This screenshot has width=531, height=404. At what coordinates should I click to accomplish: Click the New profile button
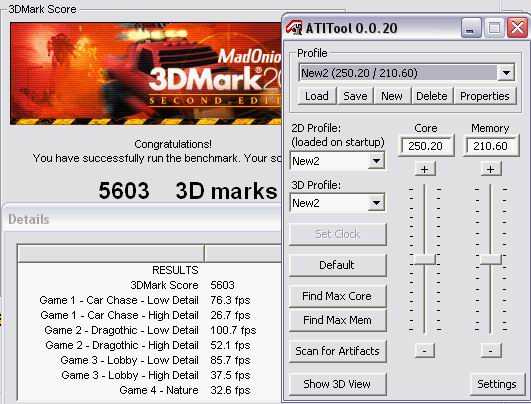[392, 96]
